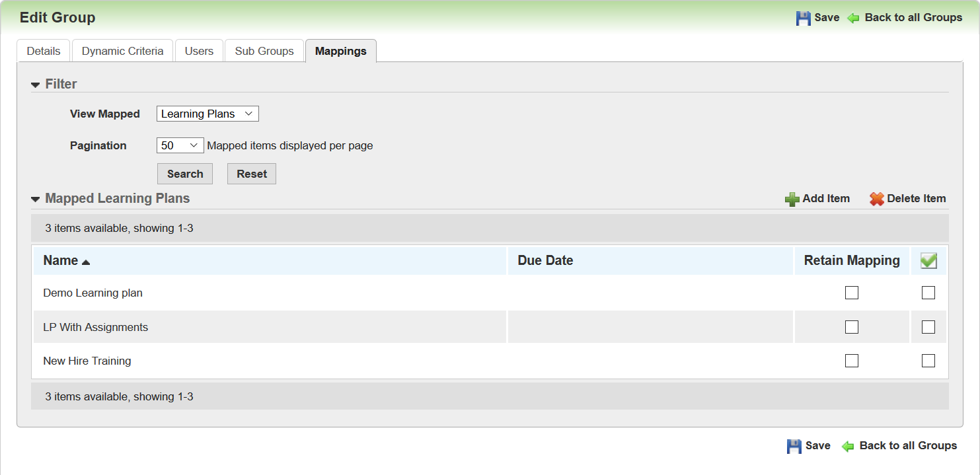Click the top floppy disk Save icon
980x475 pixels.
803,18
